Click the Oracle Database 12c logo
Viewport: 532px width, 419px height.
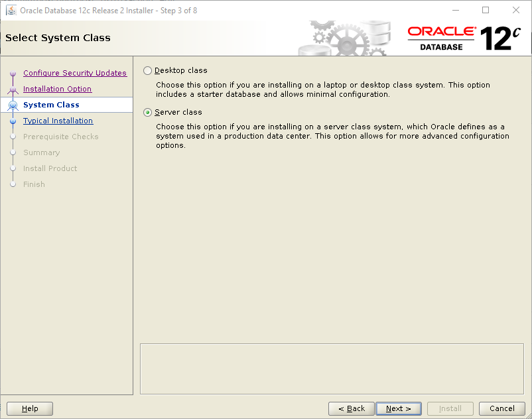coord(464,38)
